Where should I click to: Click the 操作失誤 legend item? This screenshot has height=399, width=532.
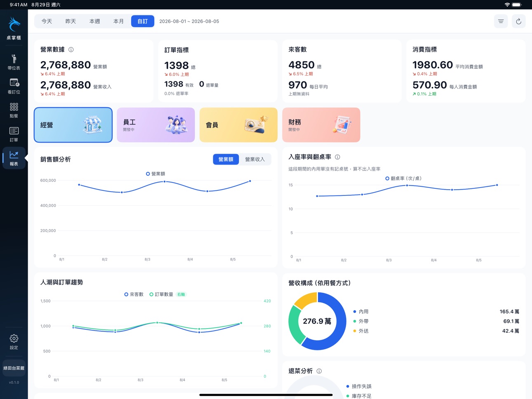click(x=359, y=386)
